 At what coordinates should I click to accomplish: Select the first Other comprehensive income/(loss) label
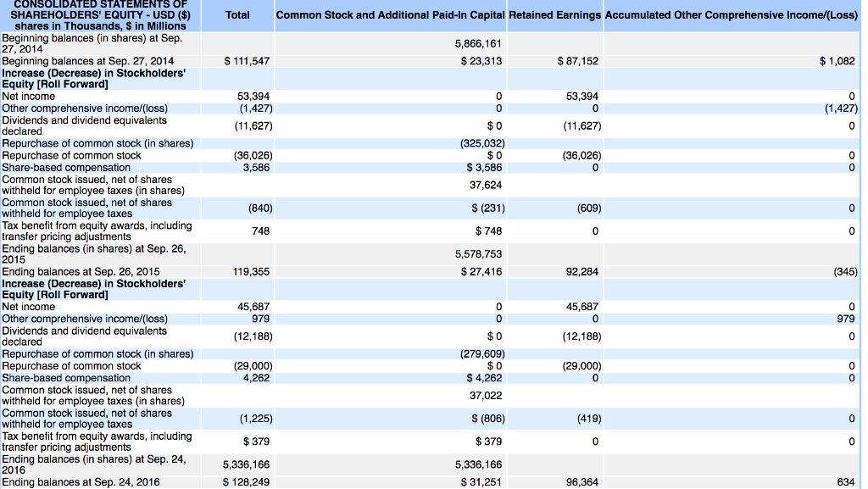coord(85,108)
